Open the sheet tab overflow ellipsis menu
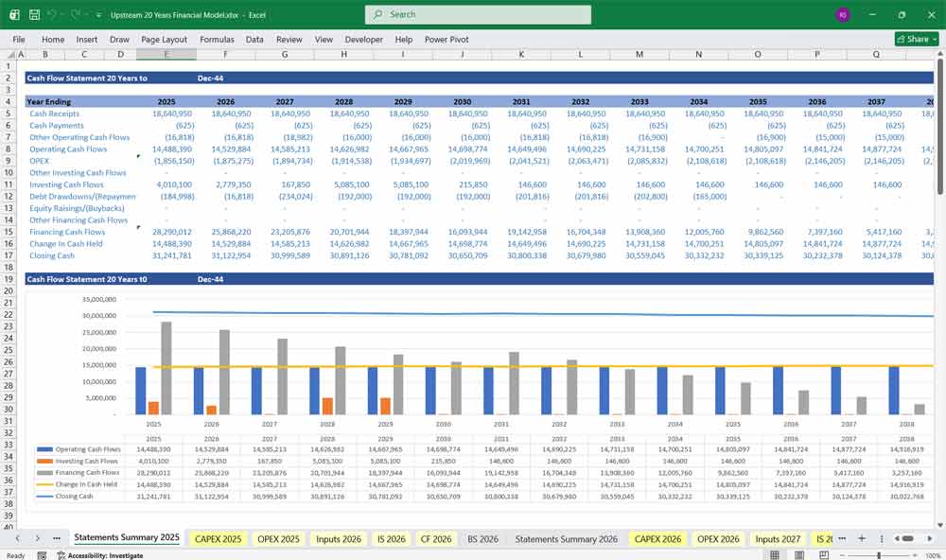This screenshot has height=560, width=946. [842, 536]
